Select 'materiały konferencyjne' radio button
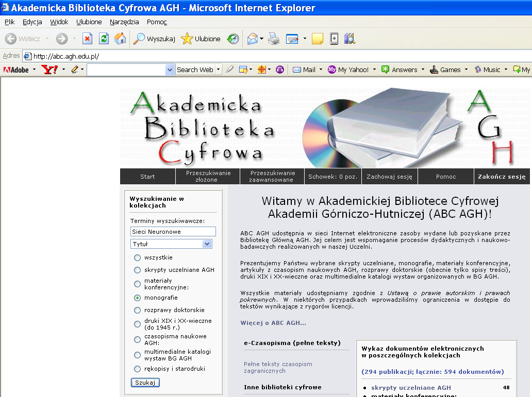The height and width of the screenshot is (397, 532). click(137, 284)
